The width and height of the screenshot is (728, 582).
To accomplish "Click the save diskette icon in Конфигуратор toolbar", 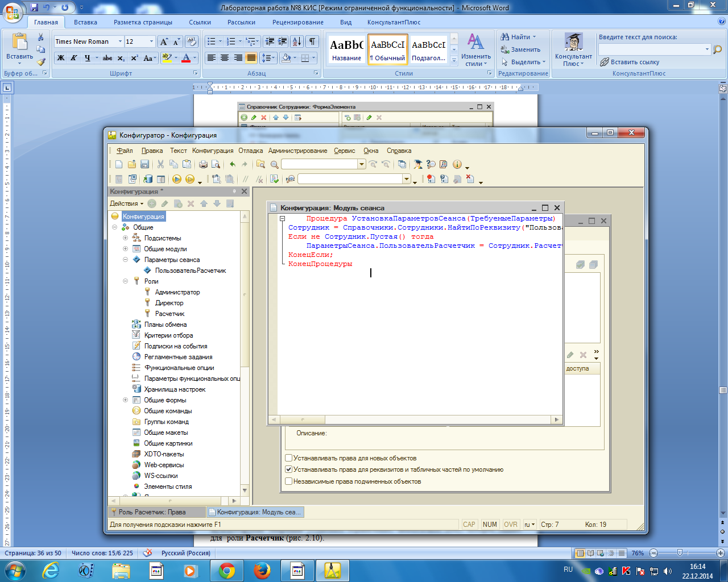I will 144,164.
